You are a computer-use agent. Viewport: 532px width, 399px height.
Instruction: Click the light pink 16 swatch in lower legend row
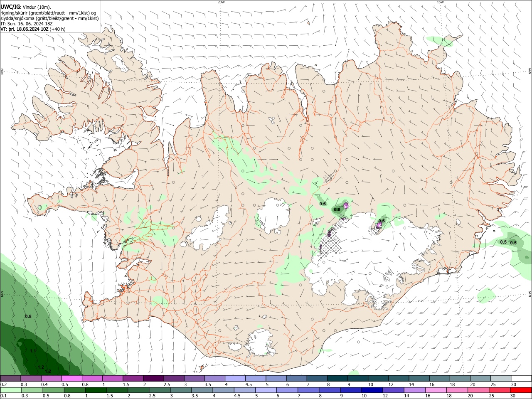pyautogui.click(x=436, y=390)
